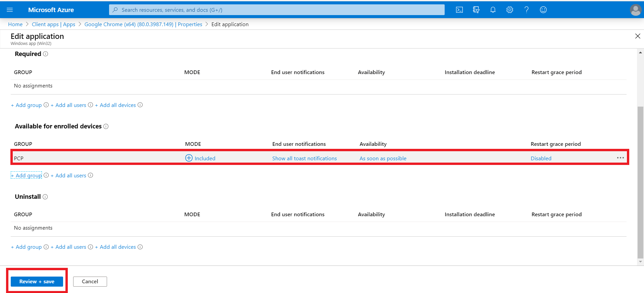Add all users under Required section
This screenshot has width=644, height=293.
click(x=68, y=105)
